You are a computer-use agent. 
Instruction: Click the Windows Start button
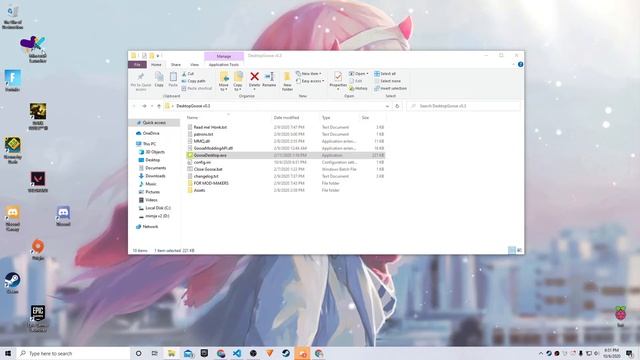[x=8, y=353]
